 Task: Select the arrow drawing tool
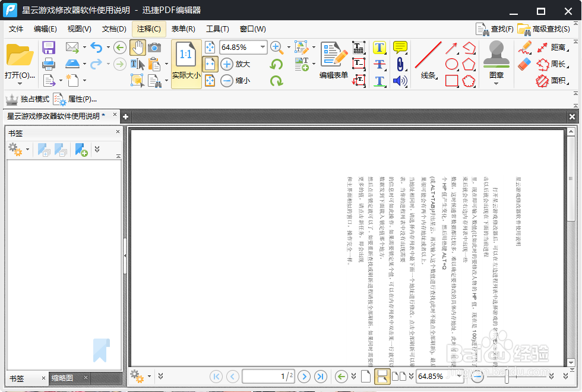coord(451,48)
